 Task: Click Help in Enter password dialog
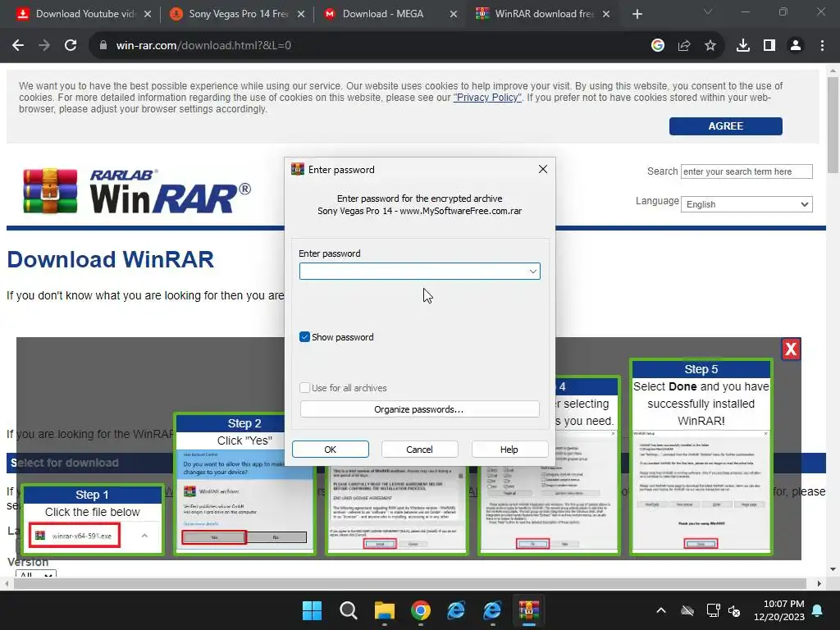tap(509, 450)
